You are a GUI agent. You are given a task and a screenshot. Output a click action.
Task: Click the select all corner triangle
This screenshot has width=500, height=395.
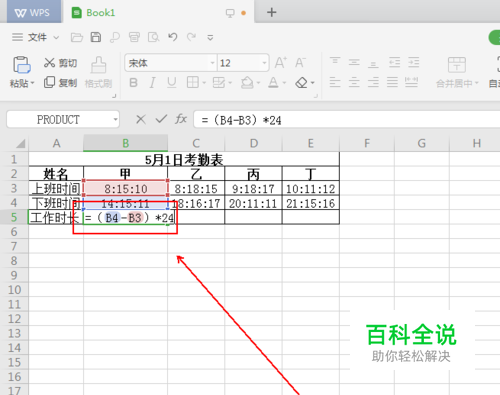click(21, 143)
